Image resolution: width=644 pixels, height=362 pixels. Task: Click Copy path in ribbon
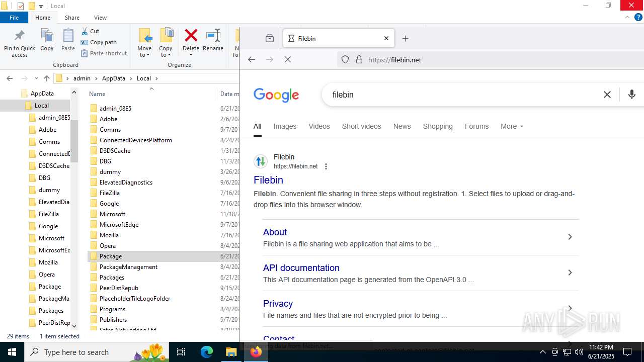pos(99,42)
